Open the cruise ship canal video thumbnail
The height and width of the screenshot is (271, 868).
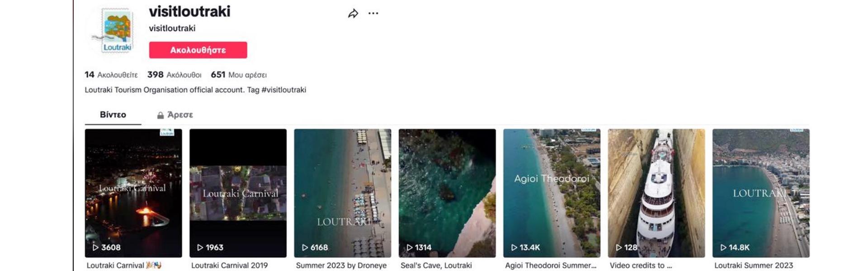(656, 193)
